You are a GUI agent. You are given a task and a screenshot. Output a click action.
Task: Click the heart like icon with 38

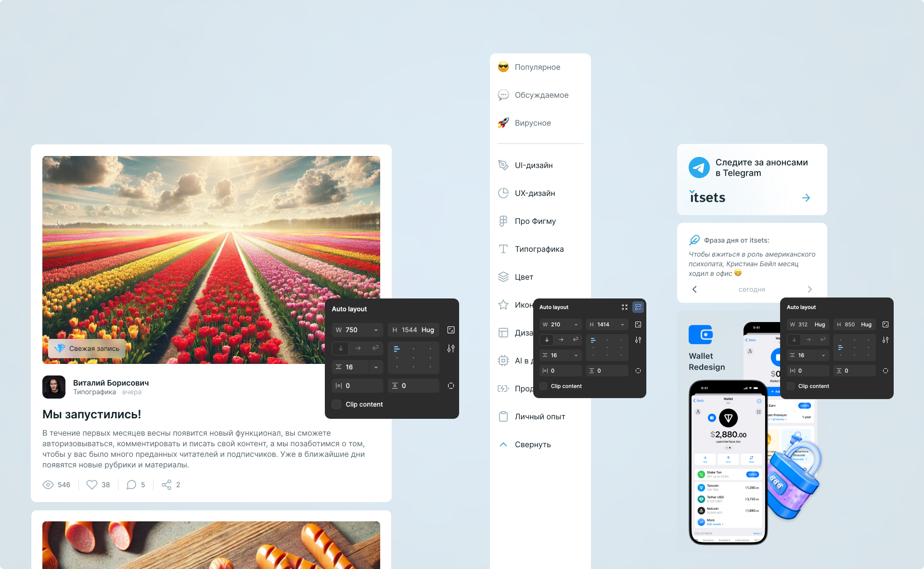point(92,485)
